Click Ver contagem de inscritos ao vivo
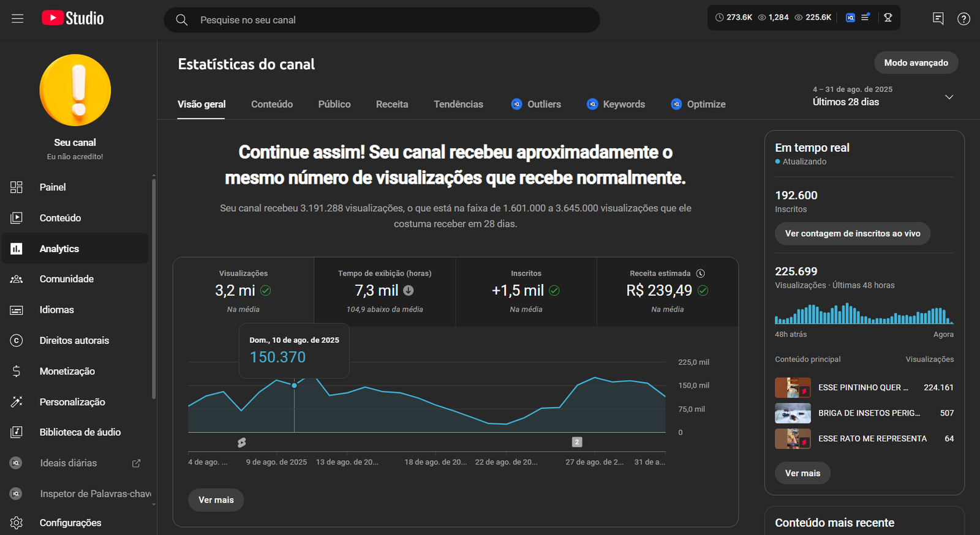 (853, 233)
